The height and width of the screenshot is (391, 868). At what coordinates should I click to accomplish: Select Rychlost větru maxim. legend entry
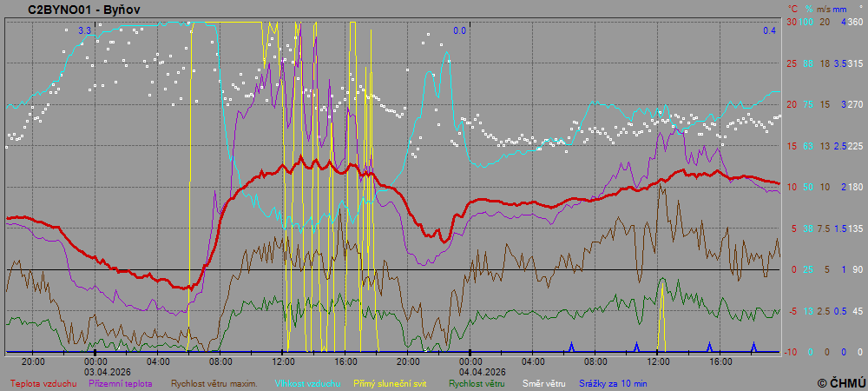click(x=214, y=382)
